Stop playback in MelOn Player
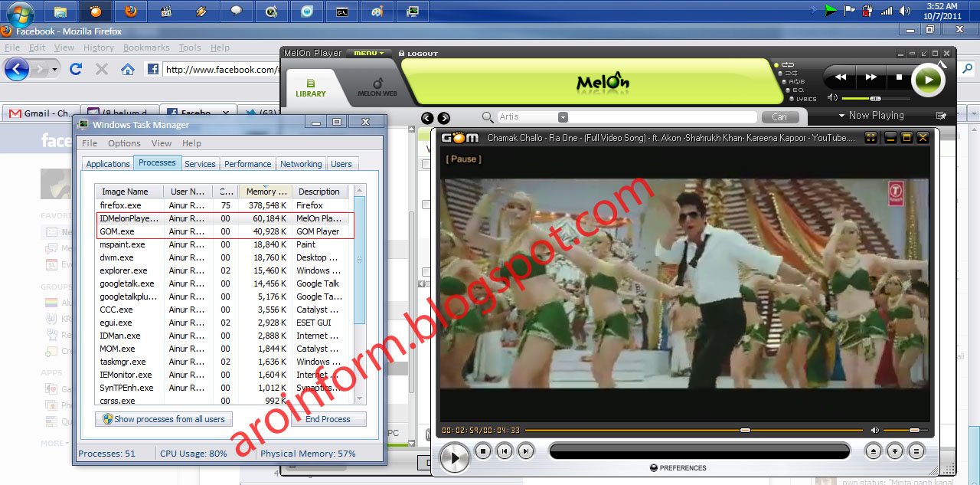 pyautogui.click(x=899, y=77)
